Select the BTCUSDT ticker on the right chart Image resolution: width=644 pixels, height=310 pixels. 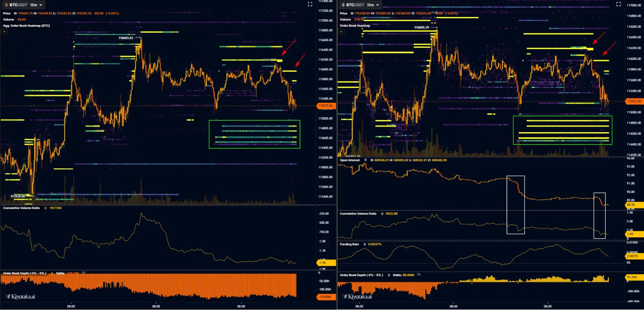coord(356,5)
